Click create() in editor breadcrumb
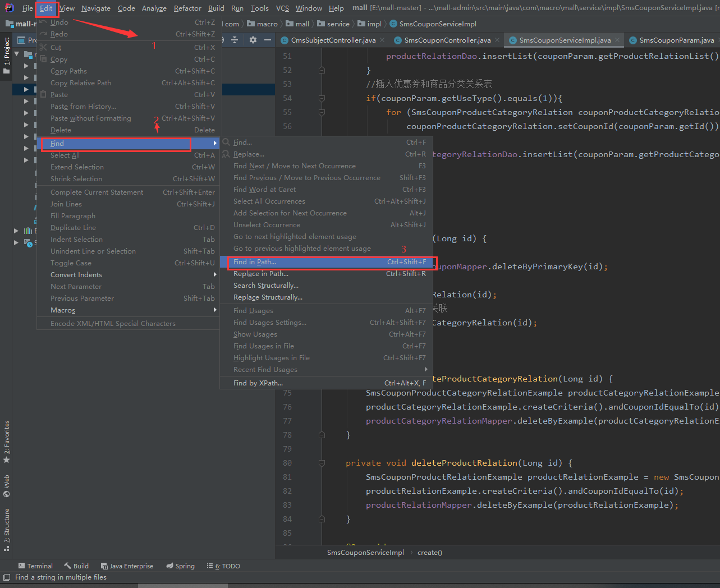Viewport: 720px width, 588px height. click(430, 553)
